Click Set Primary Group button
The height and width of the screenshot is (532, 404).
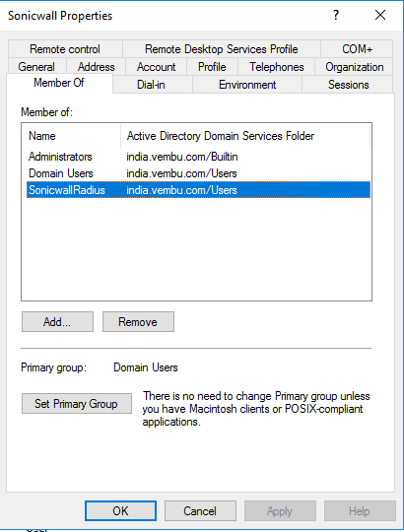pos(77,403)
